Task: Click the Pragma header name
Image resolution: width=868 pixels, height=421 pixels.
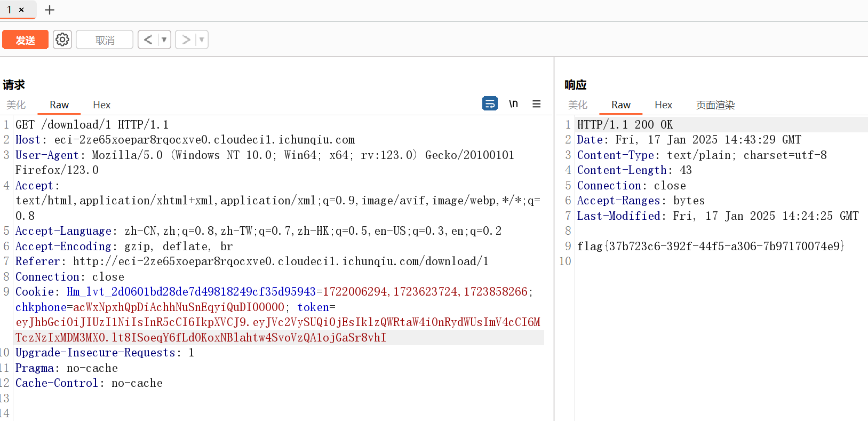Action: [34, 368]
